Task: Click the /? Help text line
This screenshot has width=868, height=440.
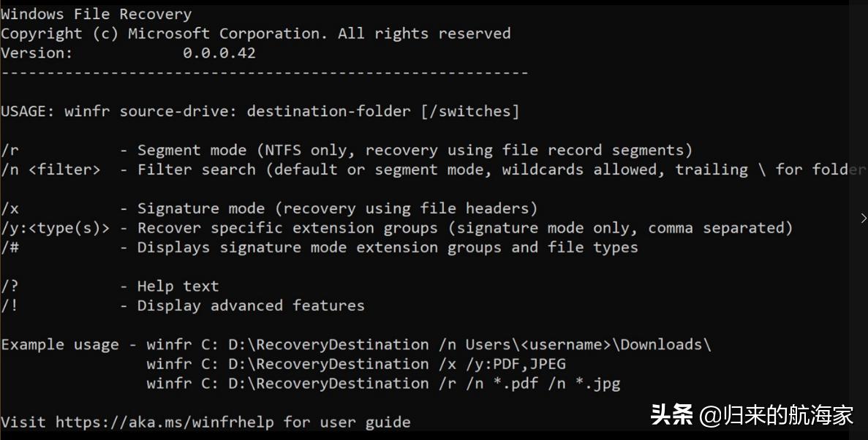Action: point(110,287)
